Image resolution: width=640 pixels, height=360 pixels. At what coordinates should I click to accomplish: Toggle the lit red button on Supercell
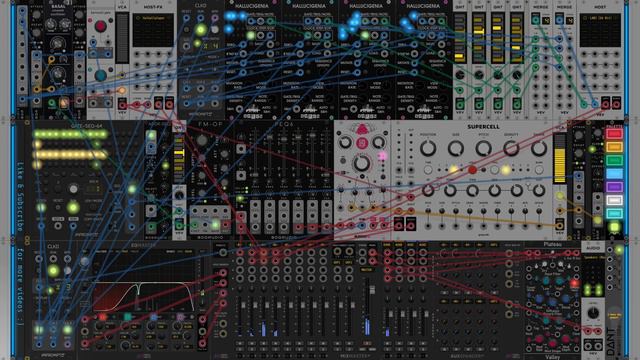pos(472,169)
